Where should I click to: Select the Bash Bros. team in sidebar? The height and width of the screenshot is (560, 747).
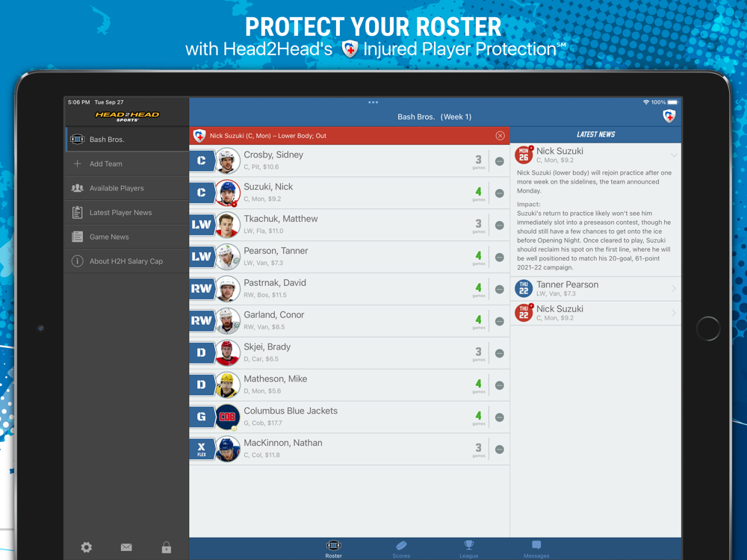point(127,140)
